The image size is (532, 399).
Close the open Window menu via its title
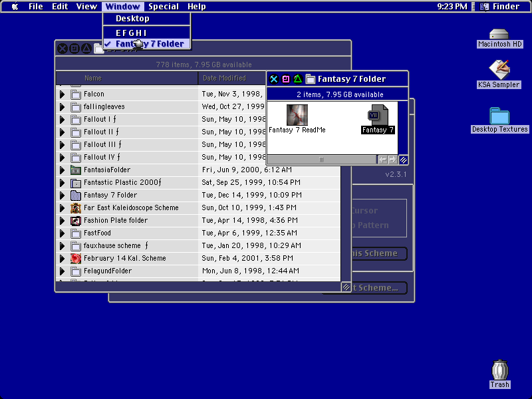tap(122, 7)
